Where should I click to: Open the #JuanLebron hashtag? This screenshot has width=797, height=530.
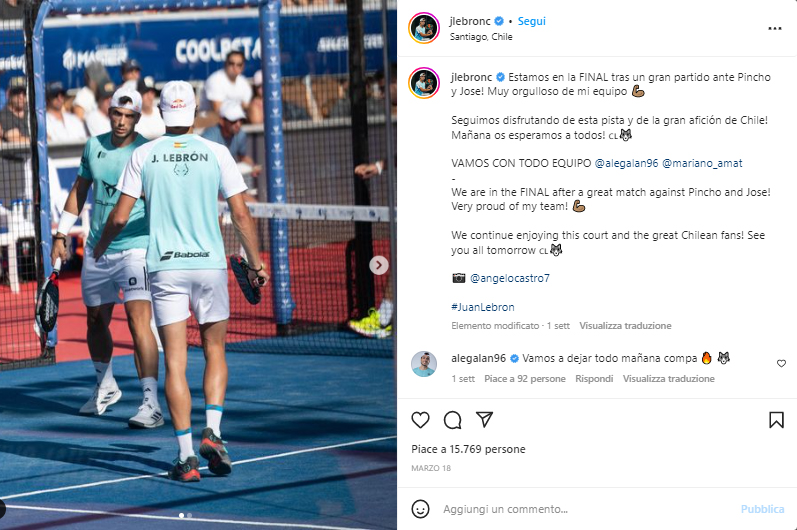click(483, 307)
